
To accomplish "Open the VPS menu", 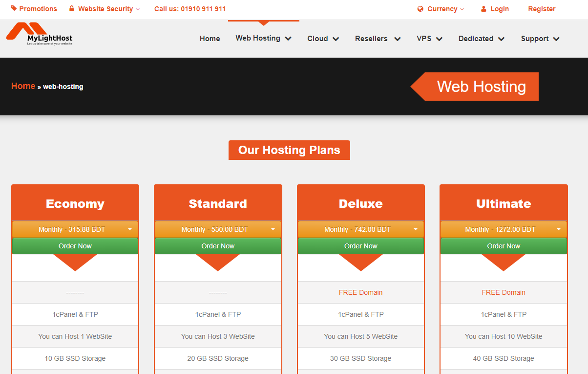I will tap(430, 39).
